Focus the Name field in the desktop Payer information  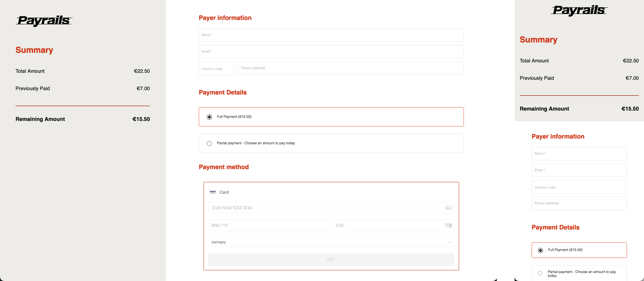coord(331,35)
